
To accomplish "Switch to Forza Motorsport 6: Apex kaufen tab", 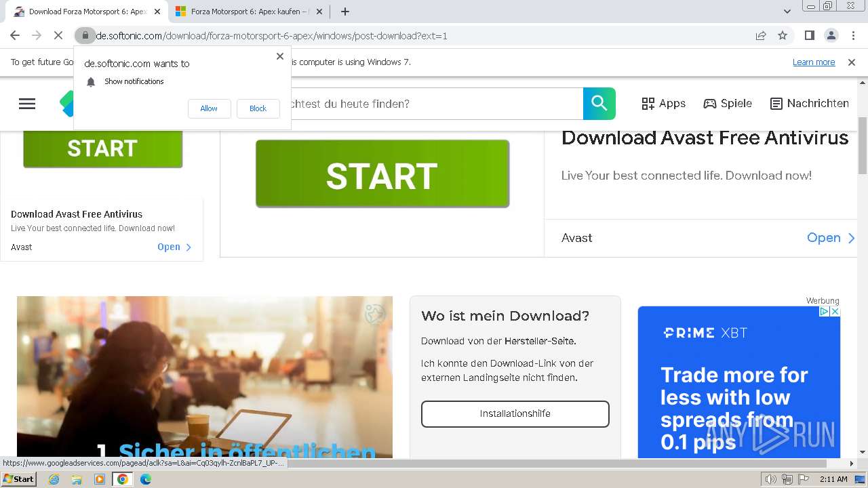I will click(249, 12).
